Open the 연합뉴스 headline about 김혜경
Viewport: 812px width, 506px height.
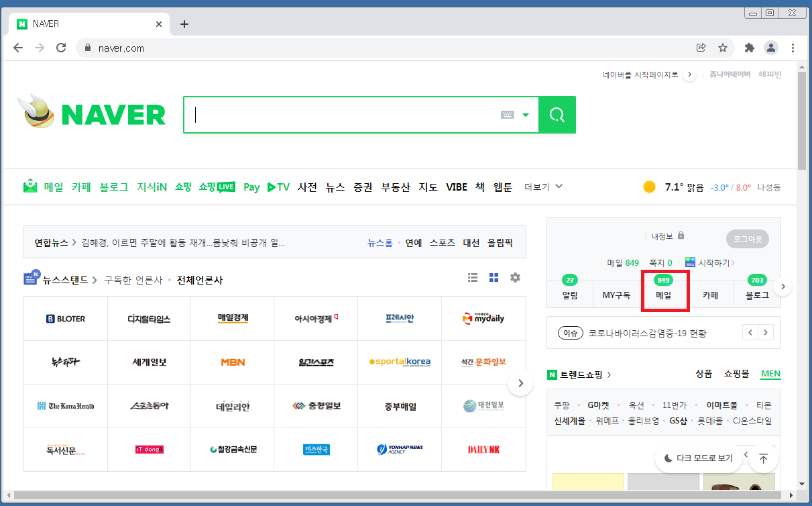(x=183, y=243)
